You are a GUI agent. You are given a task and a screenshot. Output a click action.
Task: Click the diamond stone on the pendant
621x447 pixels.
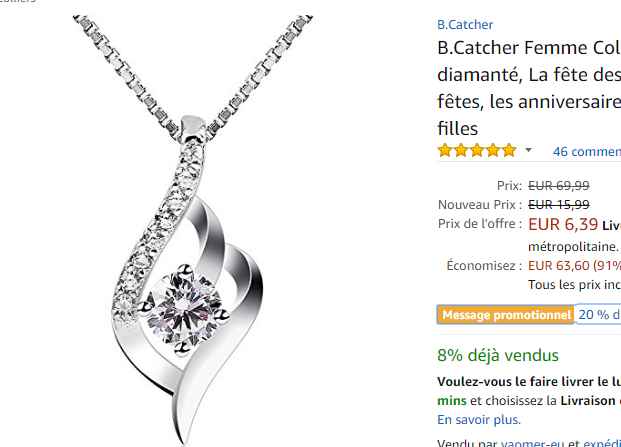point(185,309)
